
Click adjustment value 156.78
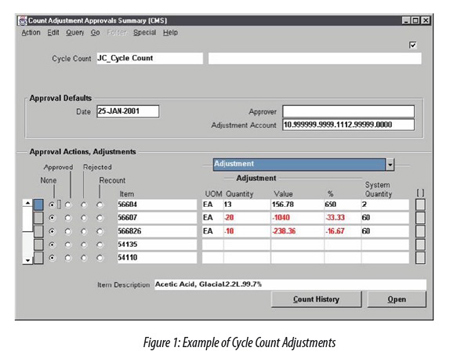coord(297,204)
